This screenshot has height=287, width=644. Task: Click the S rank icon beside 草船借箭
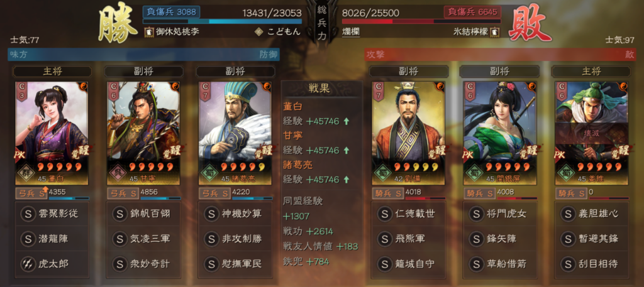(x=476, y=264)
